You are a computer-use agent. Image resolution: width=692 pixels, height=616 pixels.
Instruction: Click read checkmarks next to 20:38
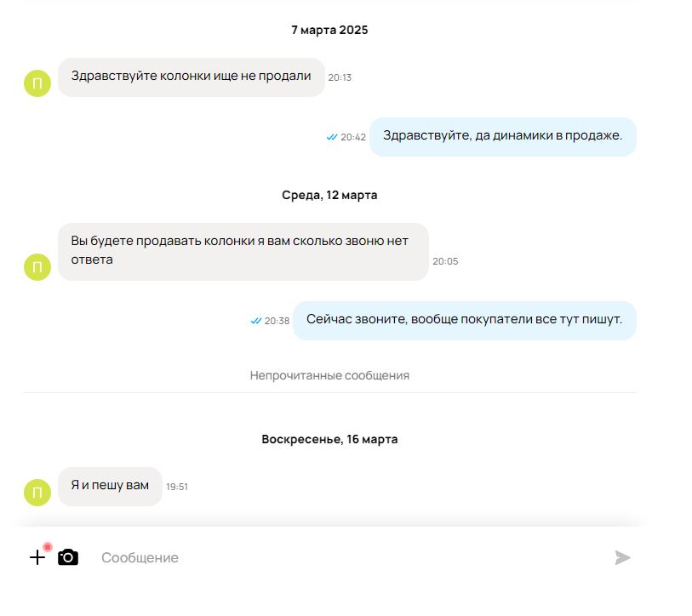(x=256, y=321)
